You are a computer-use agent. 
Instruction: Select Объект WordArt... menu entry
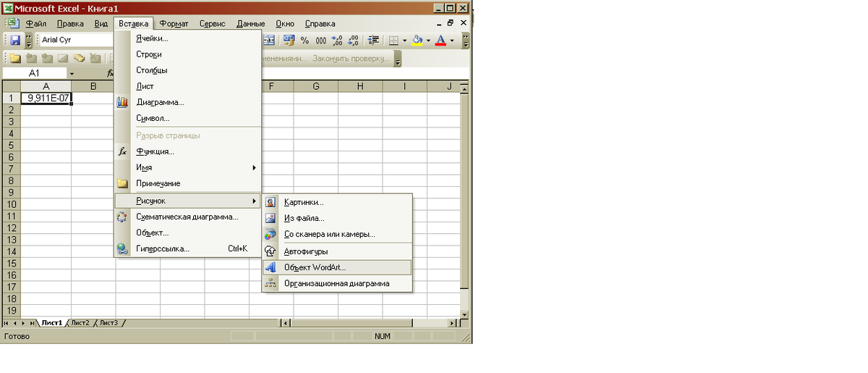336,267
